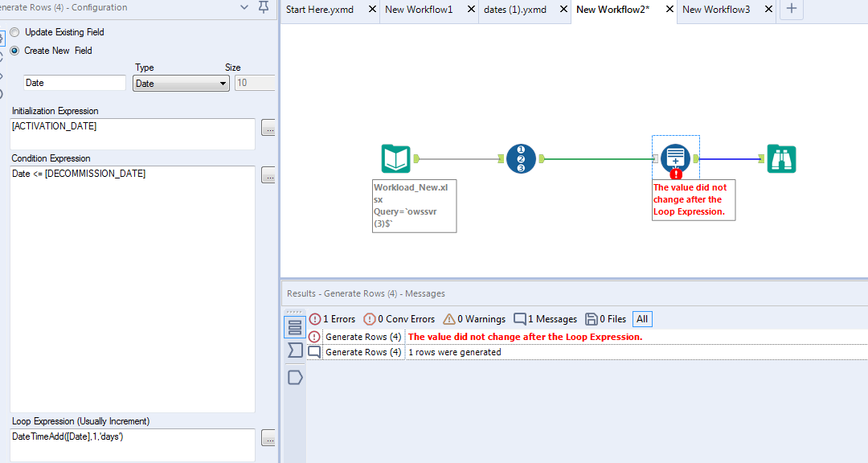Open the field Type dropdown showing Date
This screenshot has height=463, width=868.
click(x=181, y=83)
